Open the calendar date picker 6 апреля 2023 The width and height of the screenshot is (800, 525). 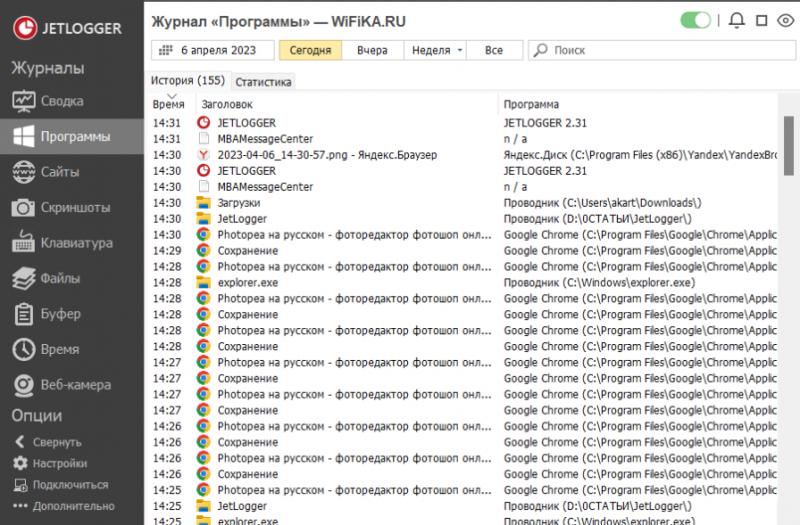213,50
